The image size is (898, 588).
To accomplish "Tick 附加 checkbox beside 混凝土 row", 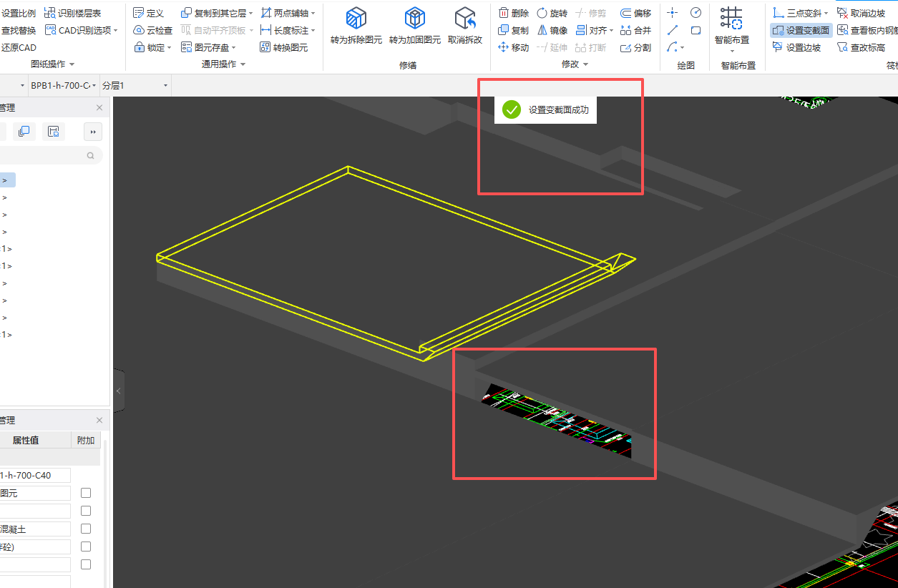I will 86,529.
